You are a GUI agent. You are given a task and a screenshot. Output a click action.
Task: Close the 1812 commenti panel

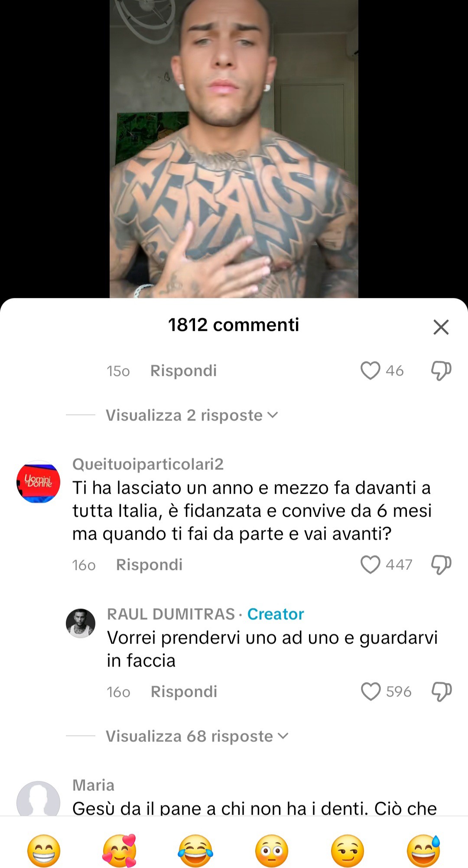coord(441,327)
